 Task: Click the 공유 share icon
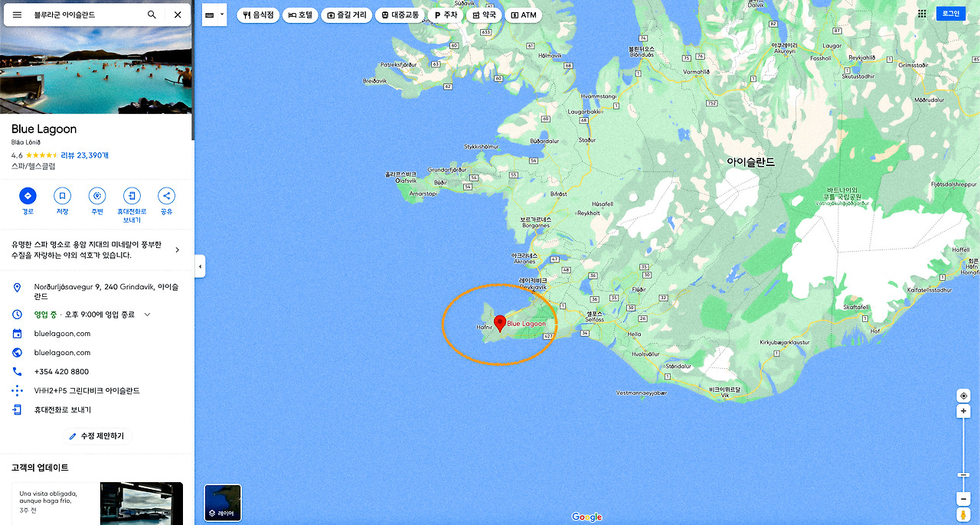(x=166, y=196)
